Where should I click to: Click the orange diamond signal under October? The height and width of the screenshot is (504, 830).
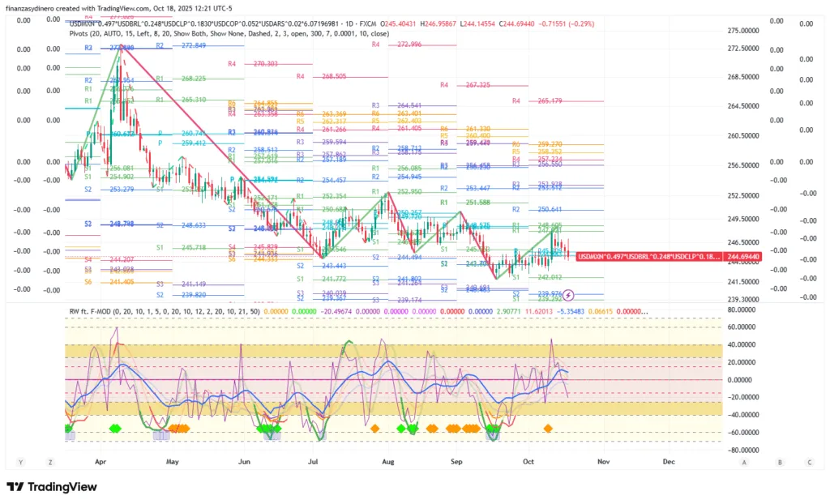coord(548,428)
